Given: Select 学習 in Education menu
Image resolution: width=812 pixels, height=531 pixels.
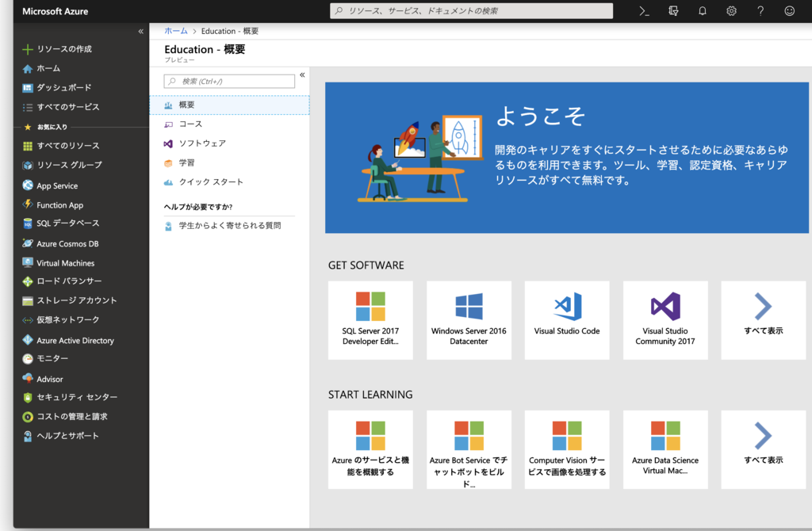Looking at the screenshot, I should tap(229, 163).
